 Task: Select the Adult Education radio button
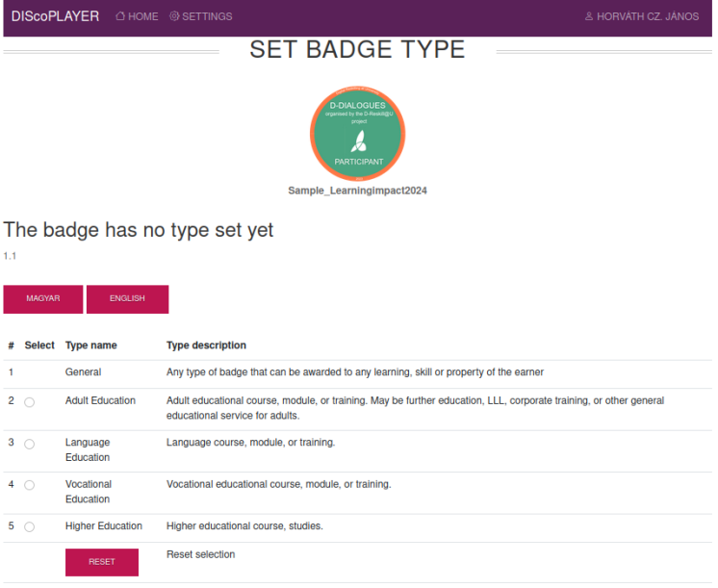coord(29,402)
